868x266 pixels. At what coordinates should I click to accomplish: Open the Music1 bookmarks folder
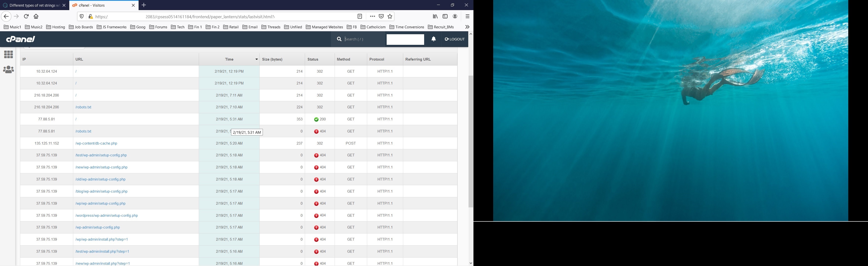click(13, 27)
